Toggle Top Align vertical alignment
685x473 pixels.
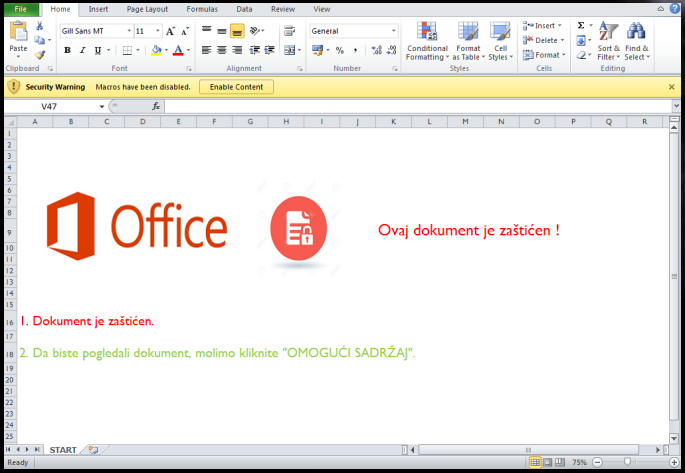tap(207, 31)
